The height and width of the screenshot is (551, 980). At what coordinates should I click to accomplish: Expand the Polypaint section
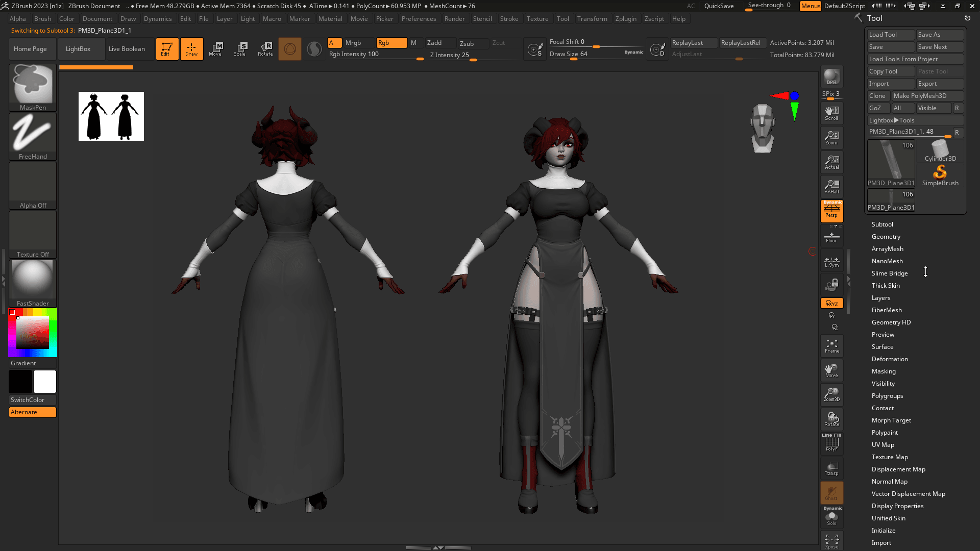click(885, 433)
